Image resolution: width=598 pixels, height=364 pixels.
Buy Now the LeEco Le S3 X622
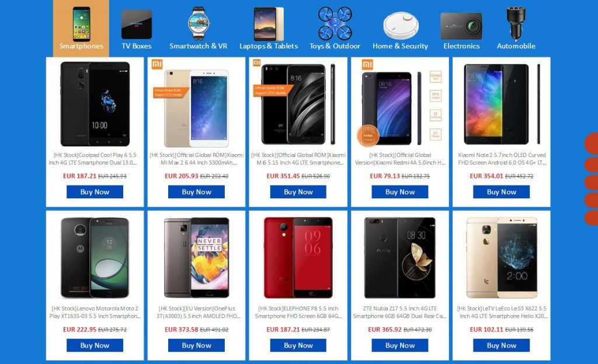[502, 345]
